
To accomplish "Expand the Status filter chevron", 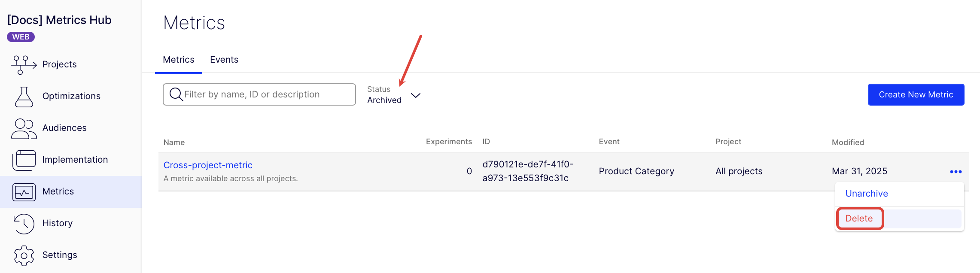I will point(415,95).
